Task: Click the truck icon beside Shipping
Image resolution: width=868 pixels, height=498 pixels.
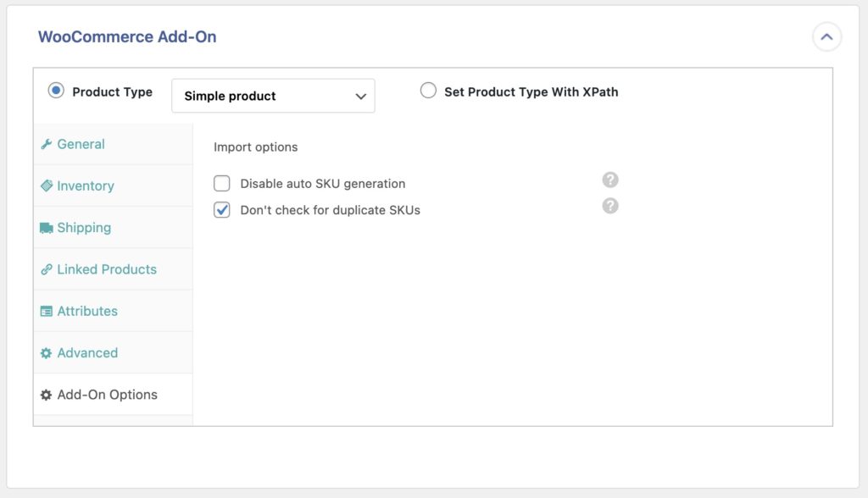Action: tap(48, 227)
